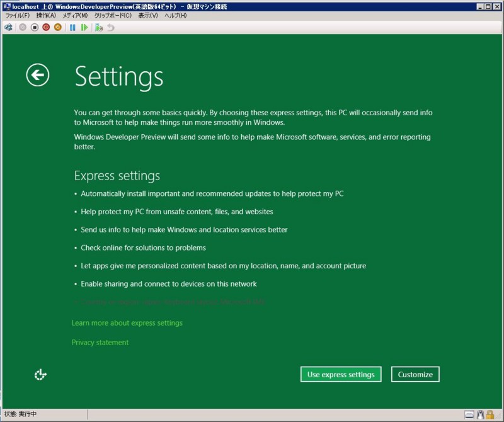Screen dimensions: 504x422
Task: Click 'Let apps give me personalized content' text
Action: pyautogui.click(x=224, y=266)
